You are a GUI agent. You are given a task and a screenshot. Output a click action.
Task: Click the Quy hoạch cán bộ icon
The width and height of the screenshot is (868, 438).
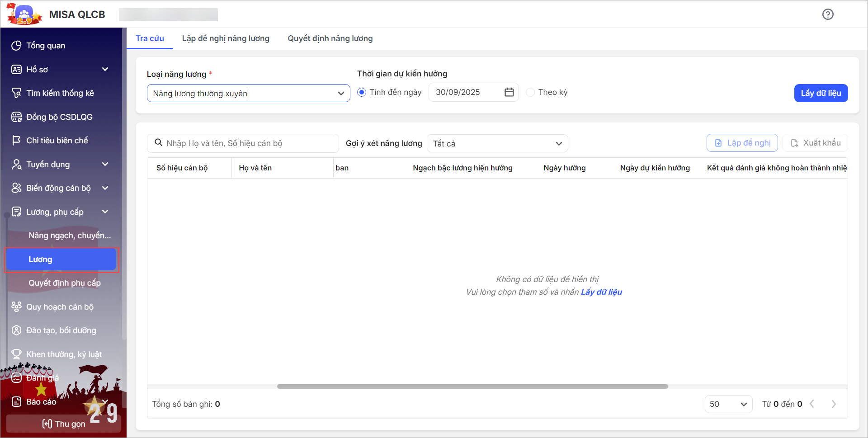pyautogui.click(x=16, y=307)
